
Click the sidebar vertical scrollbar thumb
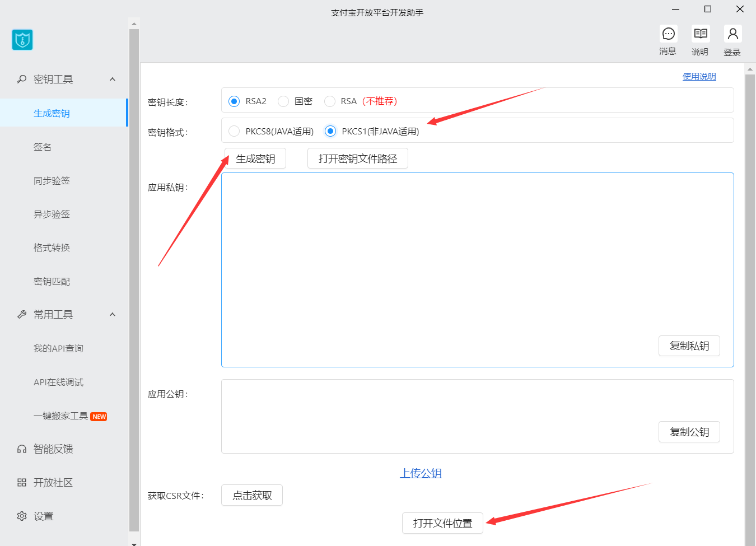(x=134, y=280)
